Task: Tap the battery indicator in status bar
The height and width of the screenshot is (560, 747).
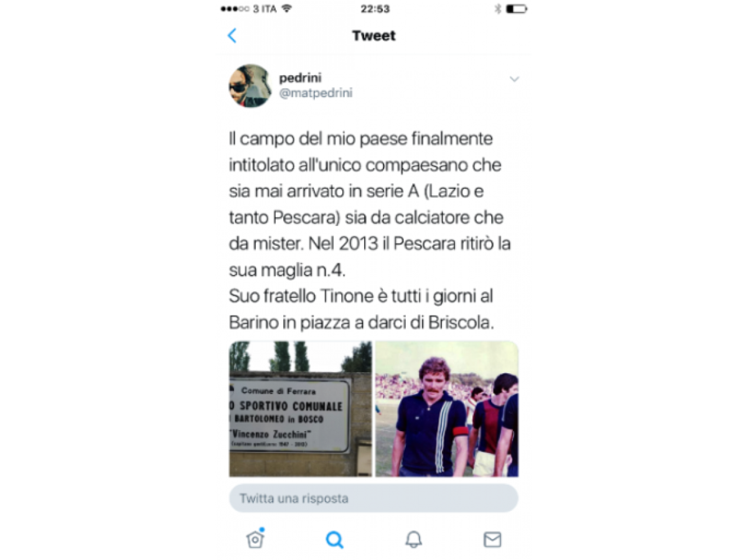Action: click(x=517, y=9)
